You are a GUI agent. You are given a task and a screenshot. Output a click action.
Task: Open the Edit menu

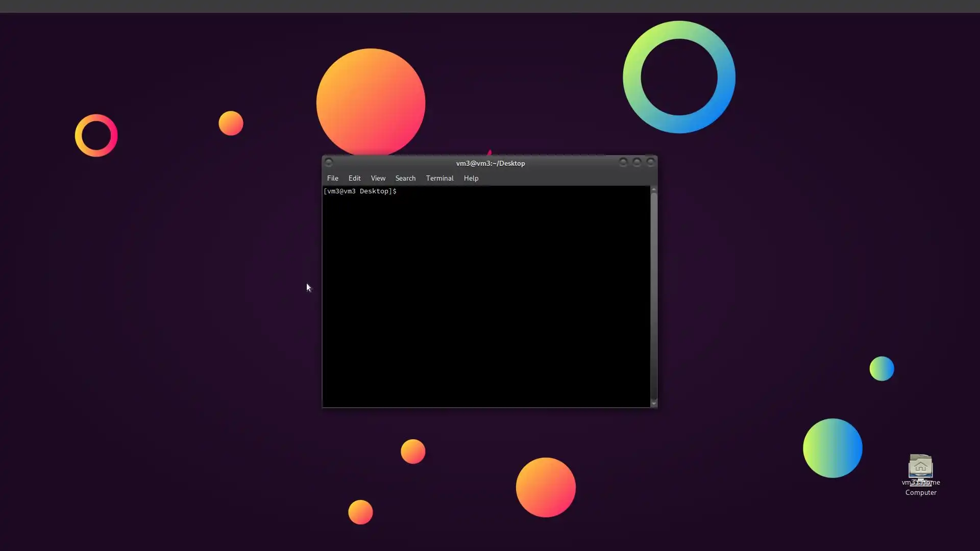coord(354,178)
